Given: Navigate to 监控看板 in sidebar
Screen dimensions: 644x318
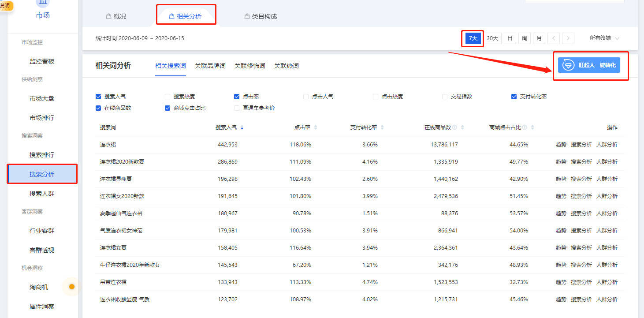Looking at the screenshot, I should 42,62.
